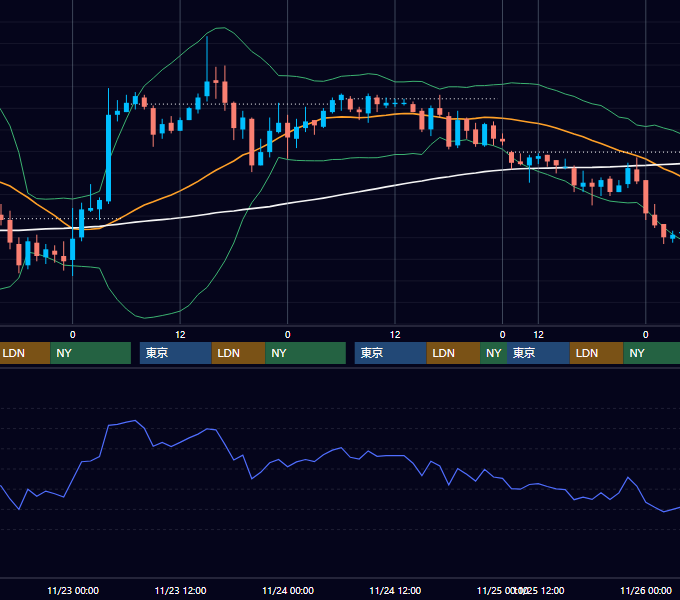Image resolution: width=680 pixels, height=600 pixels.
Task: Click the 11/24 12:00 date label
Action: (395, 590)
